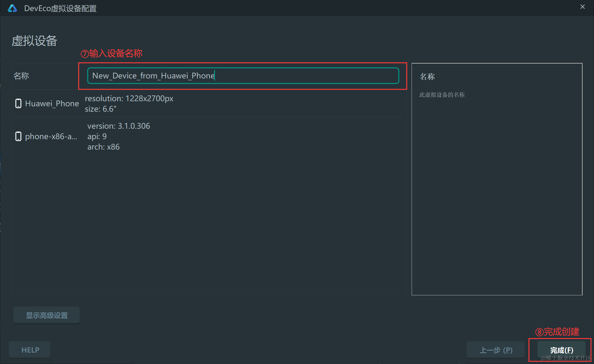Click the device name input field
Screen dimensions: 594x364
(243, 76)
